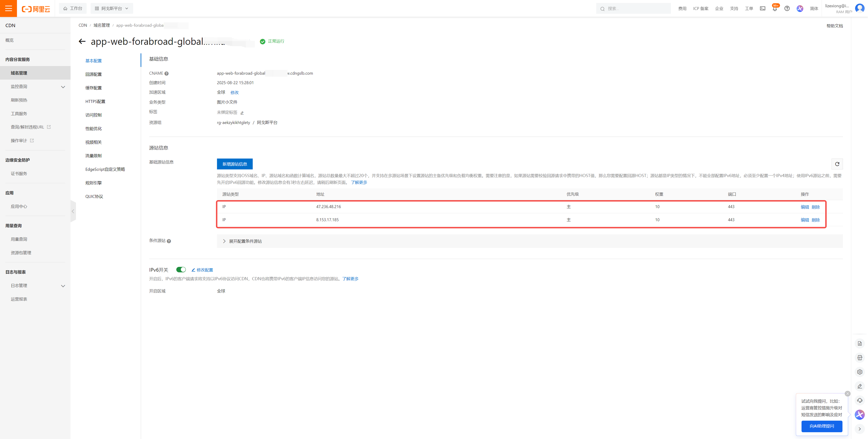Click the refresh icon for origin info
This screenshot has width=868, height=439.
point(837,164)
